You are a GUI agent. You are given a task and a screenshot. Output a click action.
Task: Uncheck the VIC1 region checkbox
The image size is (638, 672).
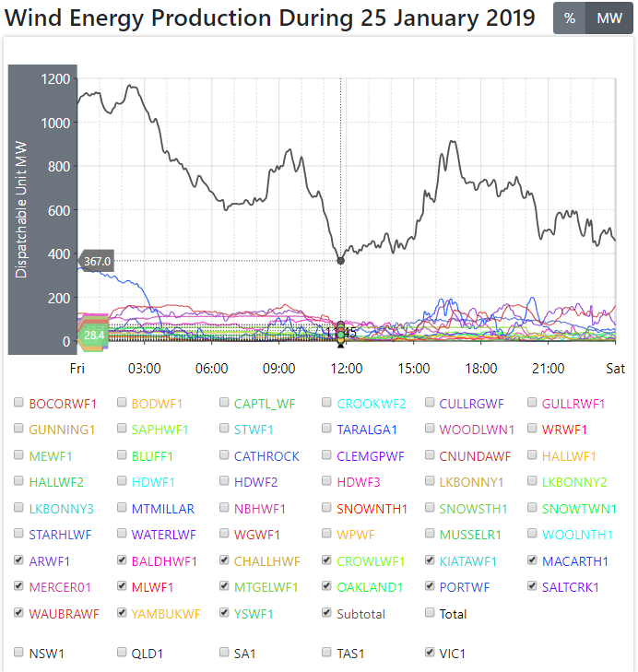(x=431, y=653)
